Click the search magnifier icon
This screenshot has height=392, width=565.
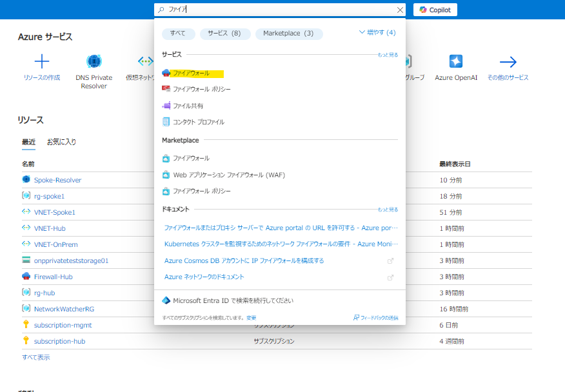point(161,10)
